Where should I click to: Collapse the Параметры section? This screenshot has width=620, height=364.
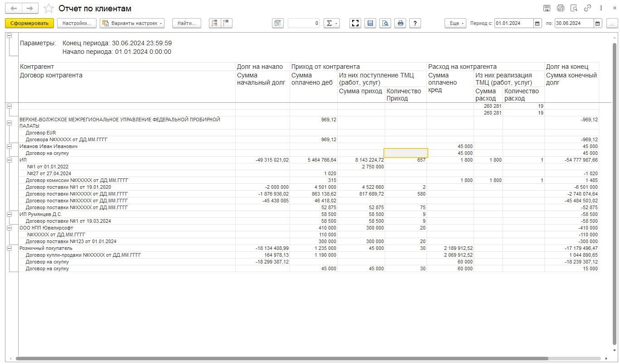(9, 36)
